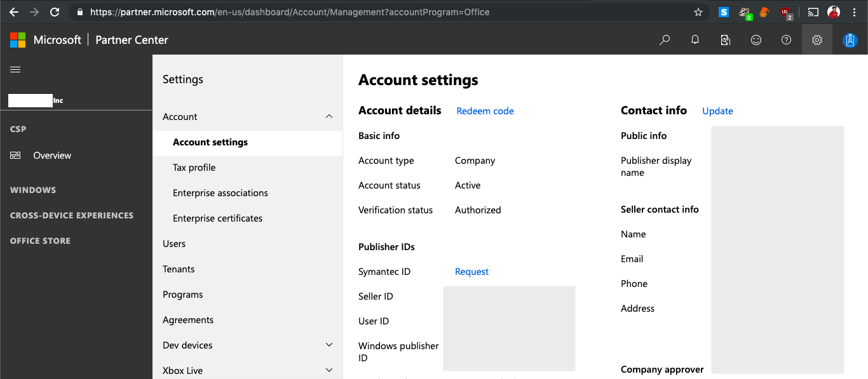Click Request link for Symantec ID
Screen dimensions: 868x379
tap(471, 272)
